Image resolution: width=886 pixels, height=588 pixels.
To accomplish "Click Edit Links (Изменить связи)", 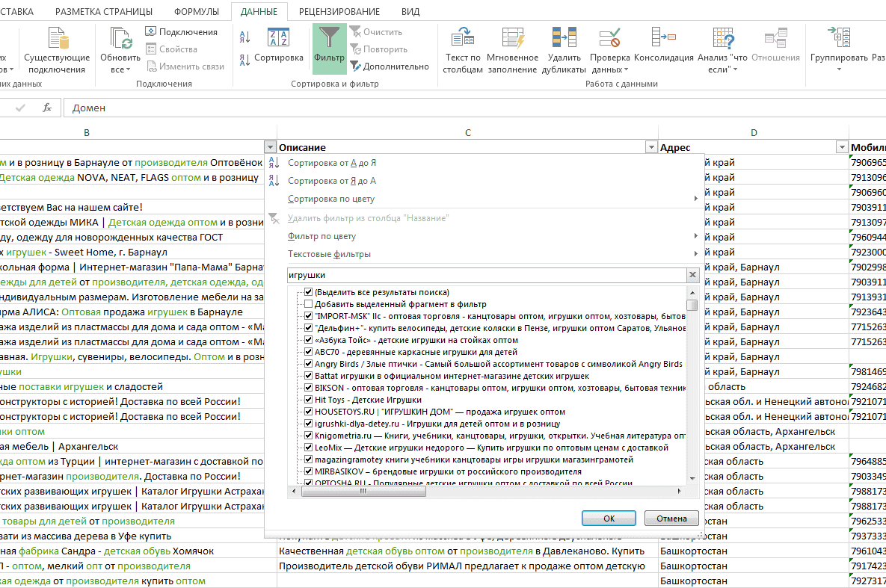I will (x=185, y=66).
